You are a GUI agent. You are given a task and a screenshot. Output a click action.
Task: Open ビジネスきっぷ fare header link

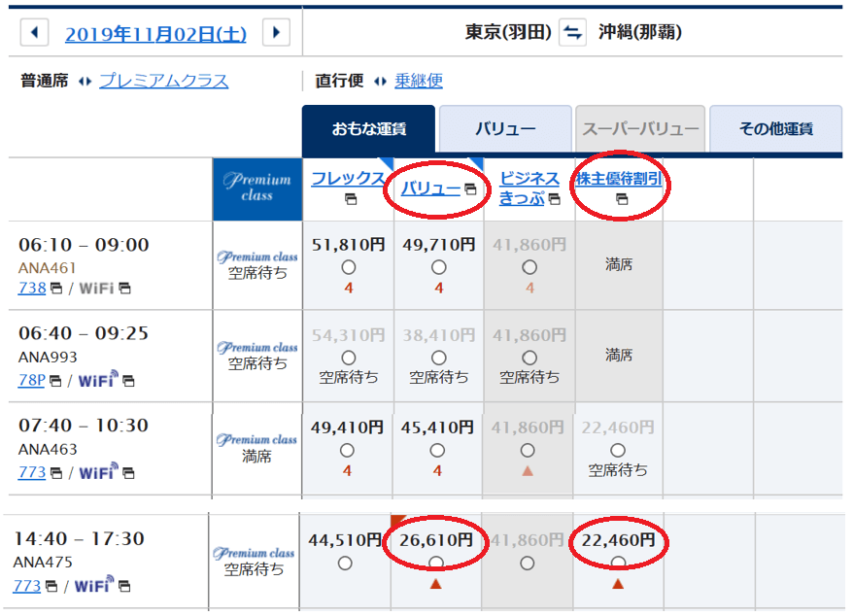pyautogui.click(x=529, y=188)
